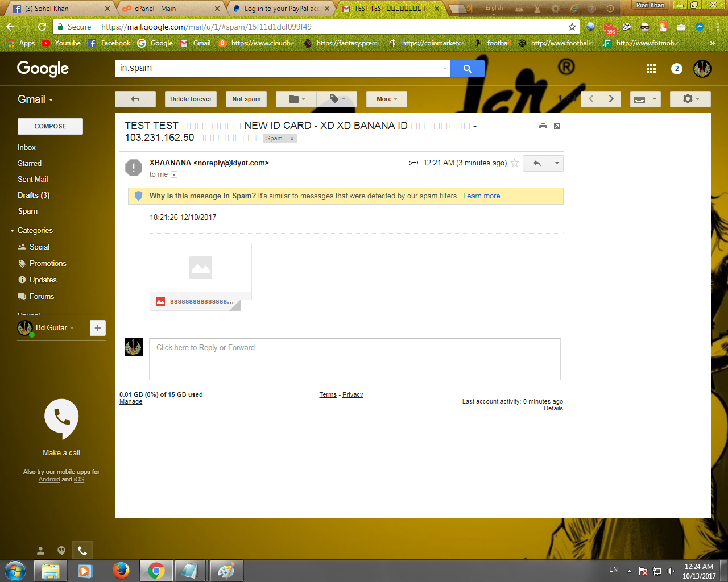
Task: Click Make a call phone icon
Action: coord(61,419)
